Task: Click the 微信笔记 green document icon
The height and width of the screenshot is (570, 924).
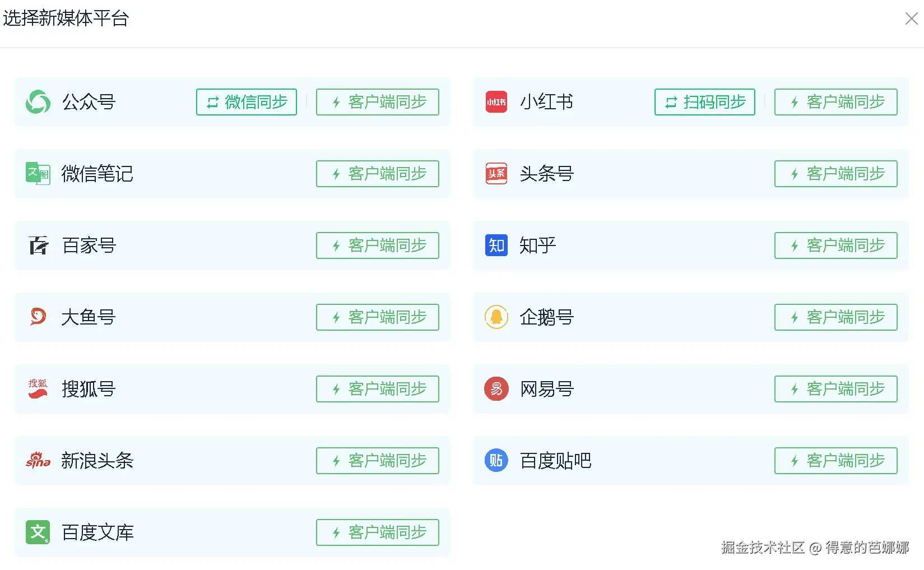Action: tap(38, 174)
